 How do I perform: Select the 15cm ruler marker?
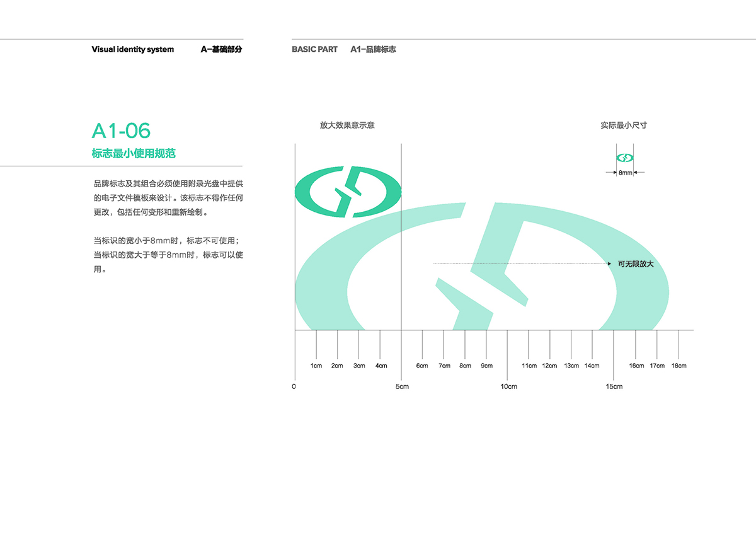pos(614,386)
